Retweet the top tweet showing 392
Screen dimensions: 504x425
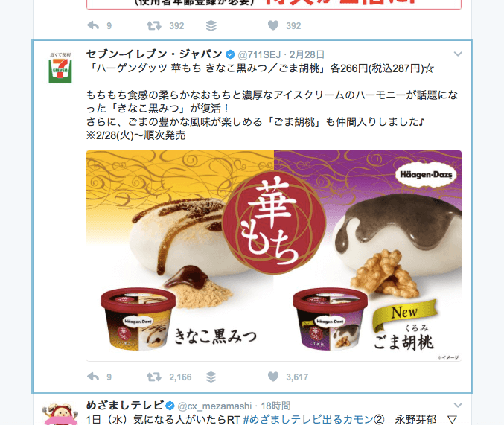[x=154, y=26]
